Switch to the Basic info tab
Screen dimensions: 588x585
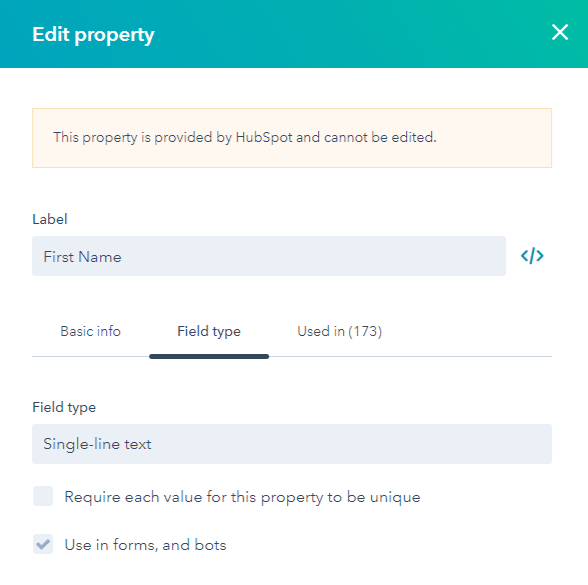tap(90, 332)
